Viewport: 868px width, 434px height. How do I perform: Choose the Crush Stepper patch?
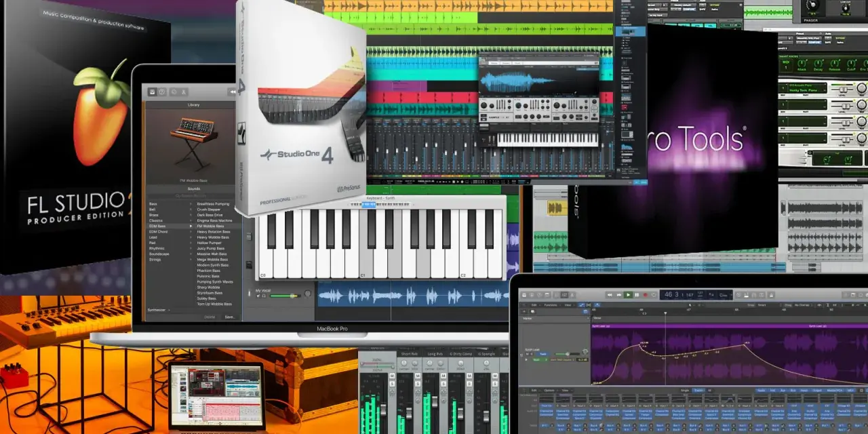210,209
